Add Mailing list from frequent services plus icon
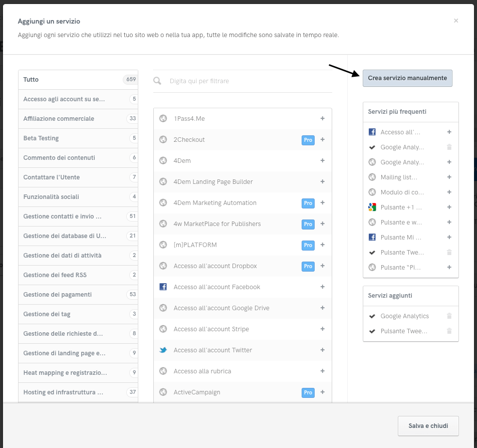 [449, 177]
